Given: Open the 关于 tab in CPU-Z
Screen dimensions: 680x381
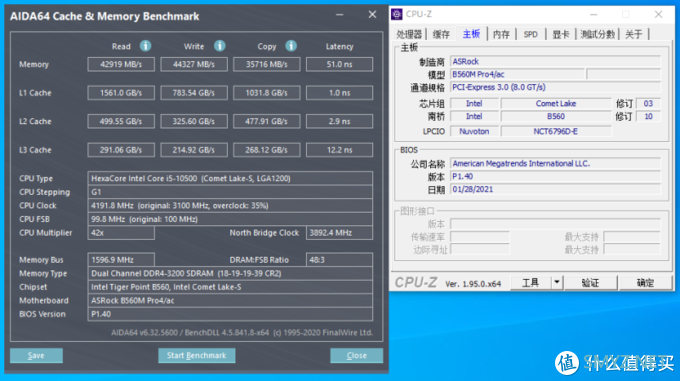Looking at the screenshot, I should 634,34.
